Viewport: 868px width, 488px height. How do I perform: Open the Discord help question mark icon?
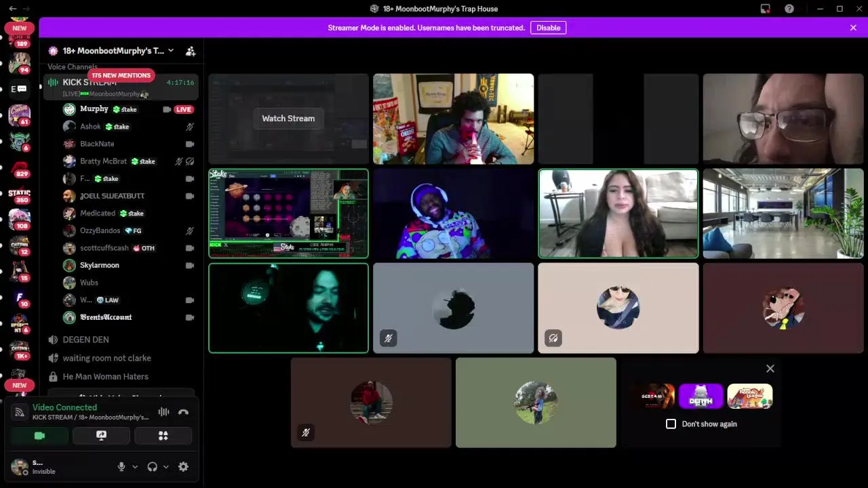pyautogui.click(x=789, y=9)
